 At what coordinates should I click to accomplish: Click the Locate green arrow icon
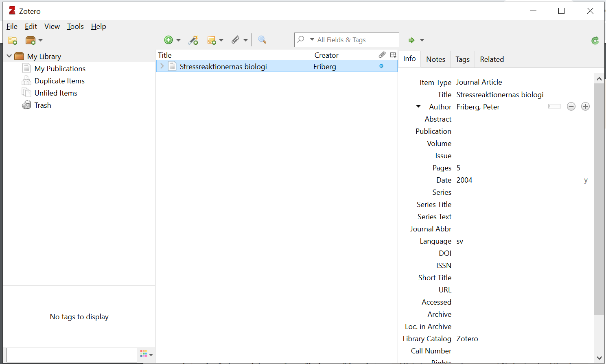[x=411, y=40]
